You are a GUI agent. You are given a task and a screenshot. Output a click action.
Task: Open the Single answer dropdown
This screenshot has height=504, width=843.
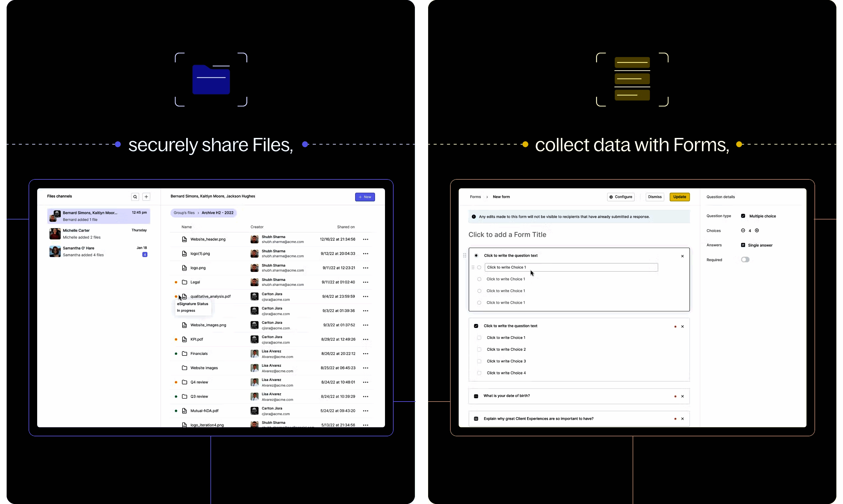(760, 245)
